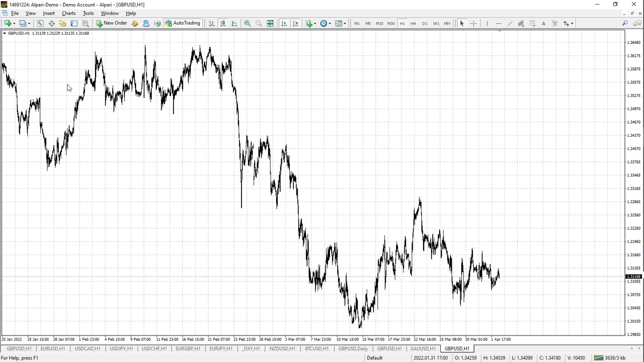Set the M1 timeframe
This screenshot has width=644, height=362.
(x=357, y=23)
